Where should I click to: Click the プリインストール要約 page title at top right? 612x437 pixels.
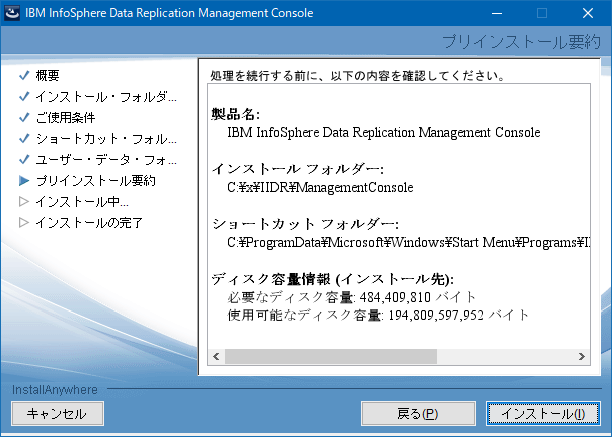521,42
